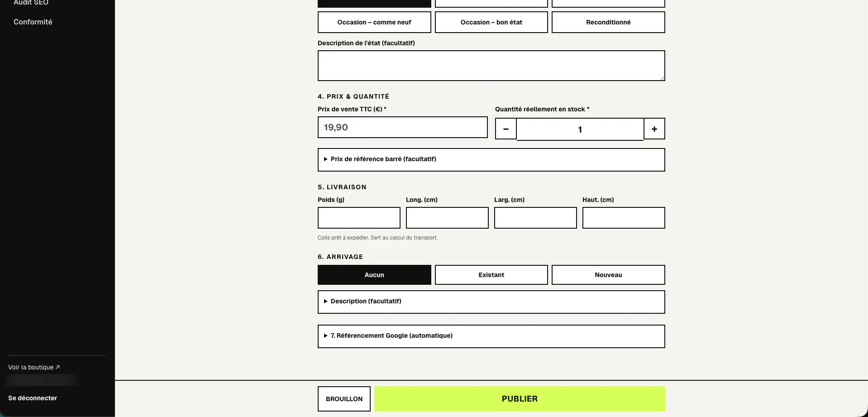Click the PUBLIER button
This screenshot has width=868, height=417.
click(520, 399)
